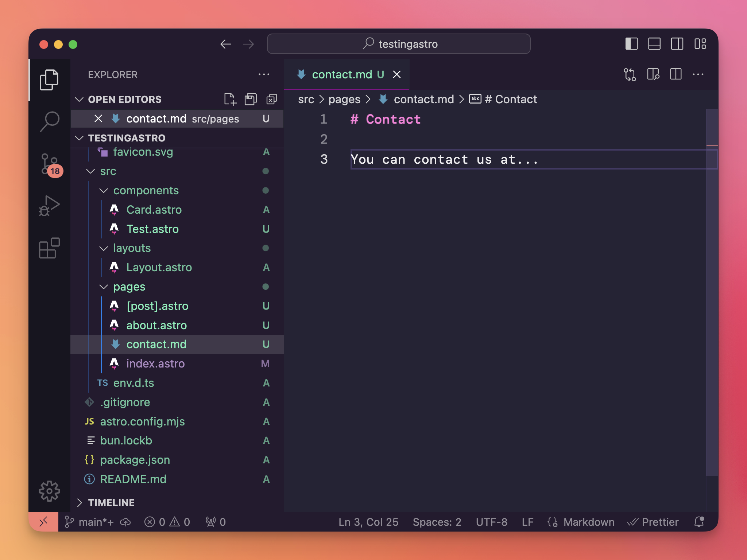Click the main branch in the status bar
Viewport: 747px width, 560px height.
(89, 522)
